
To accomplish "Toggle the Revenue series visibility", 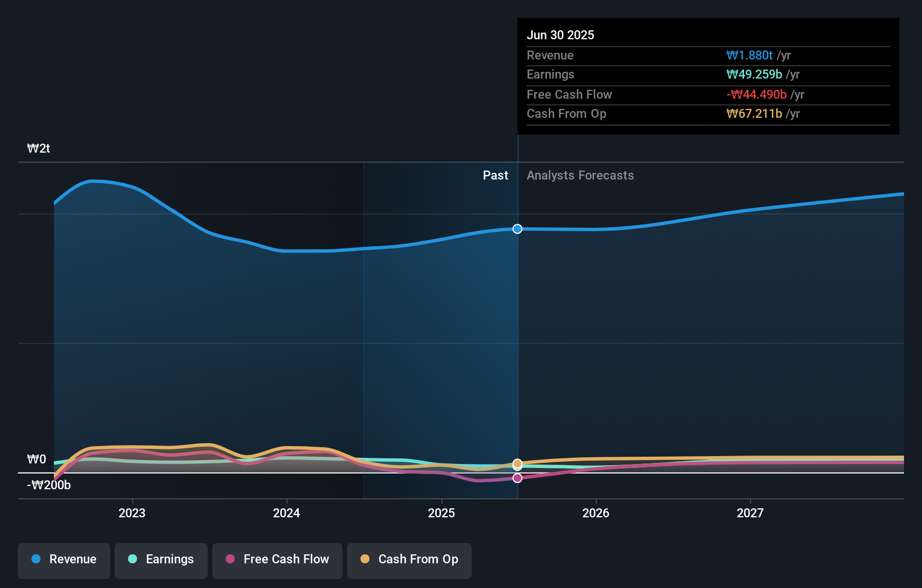I will [x=63, y=559].
